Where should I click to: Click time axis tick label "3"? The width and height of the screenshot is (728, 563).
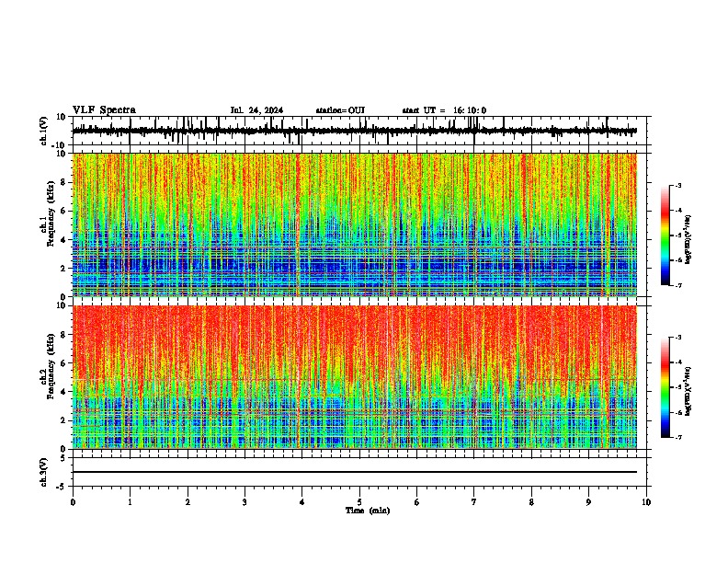(x=245, y=502)
